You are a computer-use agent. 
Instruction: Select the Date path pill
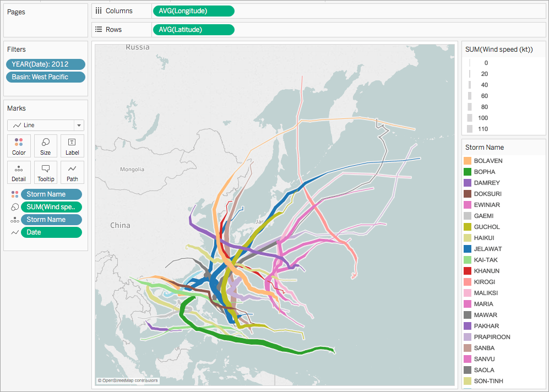[x=51, y=232]
